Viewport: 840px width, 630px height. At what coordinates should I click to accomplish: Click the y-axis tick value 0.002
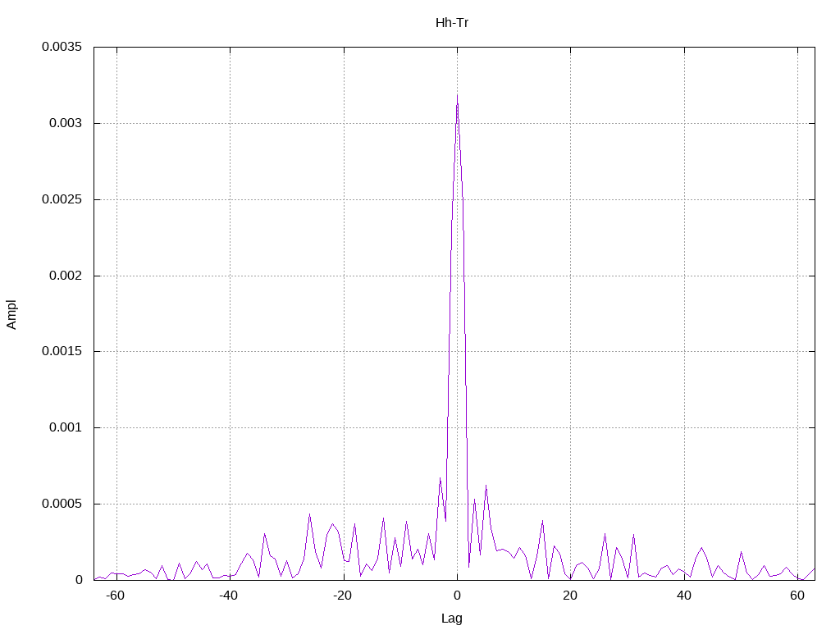tap(66, 276)
